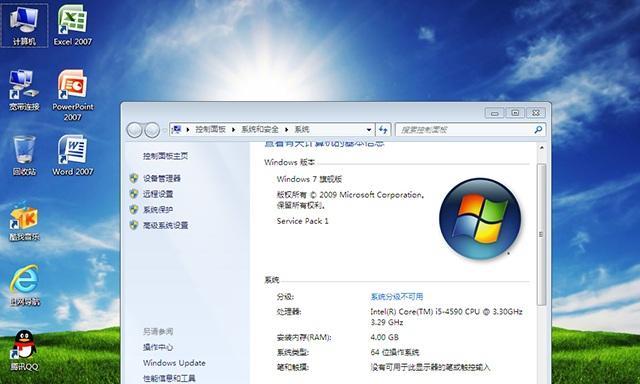Click the shield icon beside 设备管理器
This screenshot has height=384, width=640.
coord(134,178)
